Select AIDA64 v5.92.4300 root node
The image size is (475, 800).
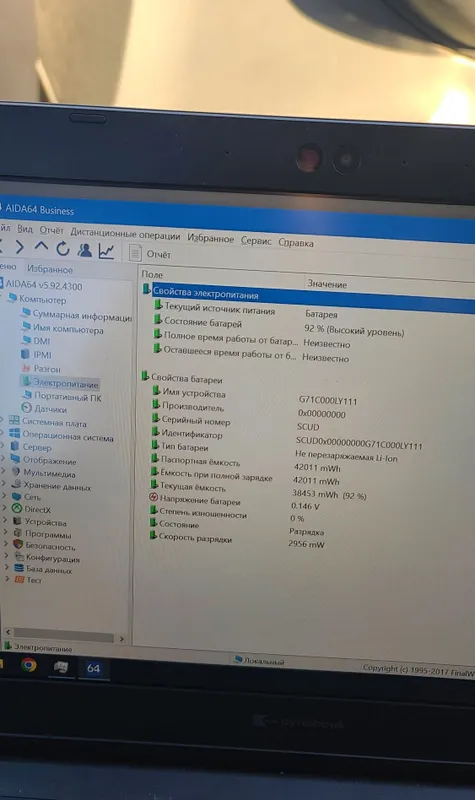[44, 286]
